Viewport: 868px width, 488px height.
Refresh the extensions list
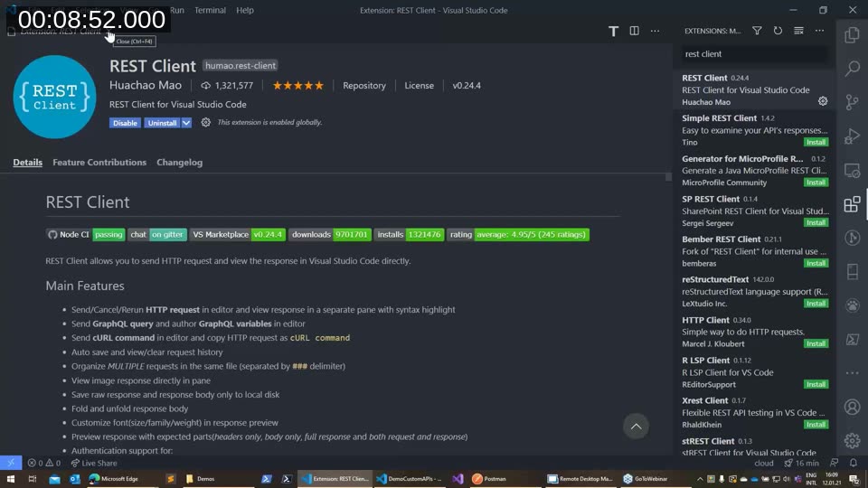(x=778, y=31)
